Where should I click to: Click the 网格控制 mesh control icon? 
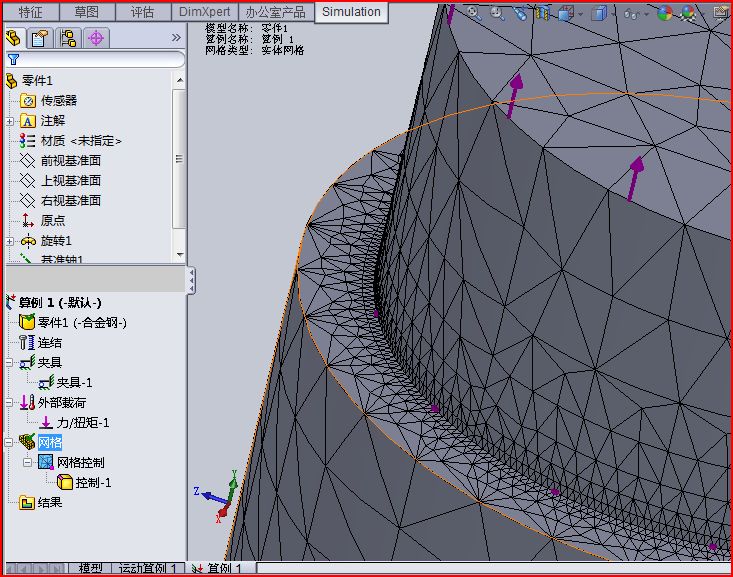pos(46,462)
